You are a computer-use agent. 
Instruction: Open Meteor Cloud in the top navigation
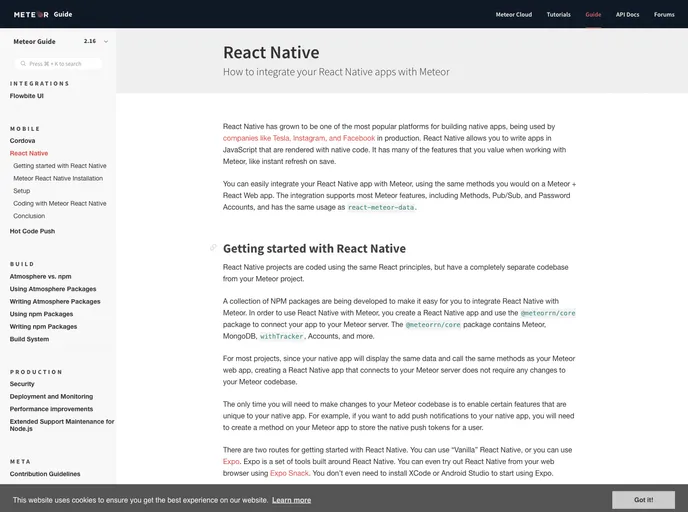pyautogui.click(x=514, y=14)
